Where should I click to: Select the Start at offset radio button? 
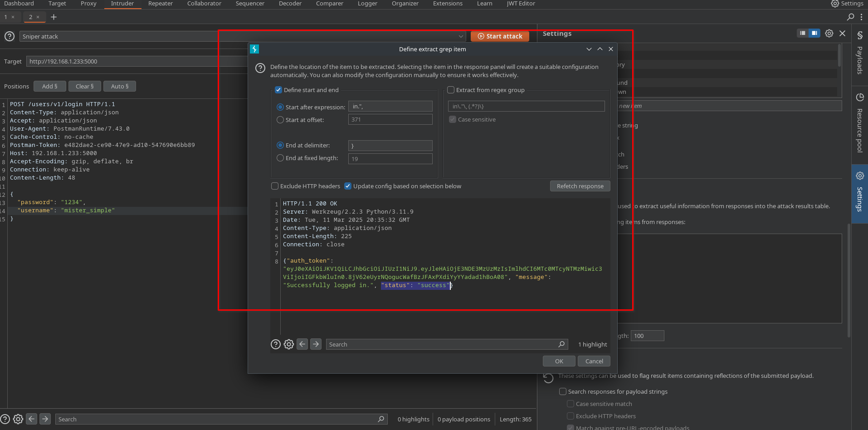click(x=280, y=120)
